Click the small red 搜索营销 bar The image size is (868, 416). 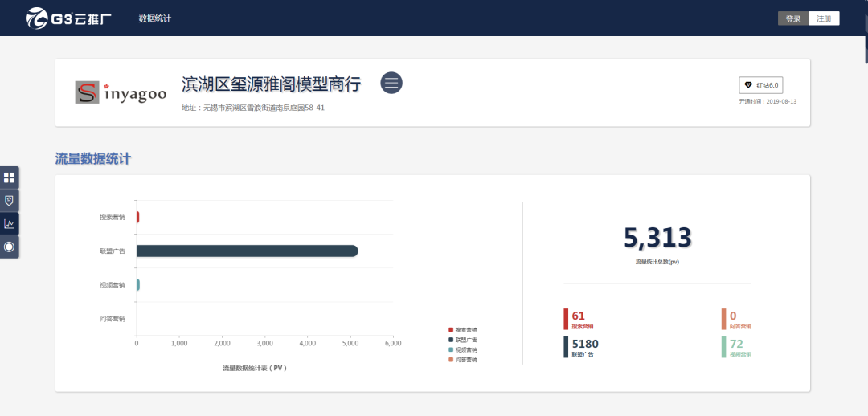(137, 217)
